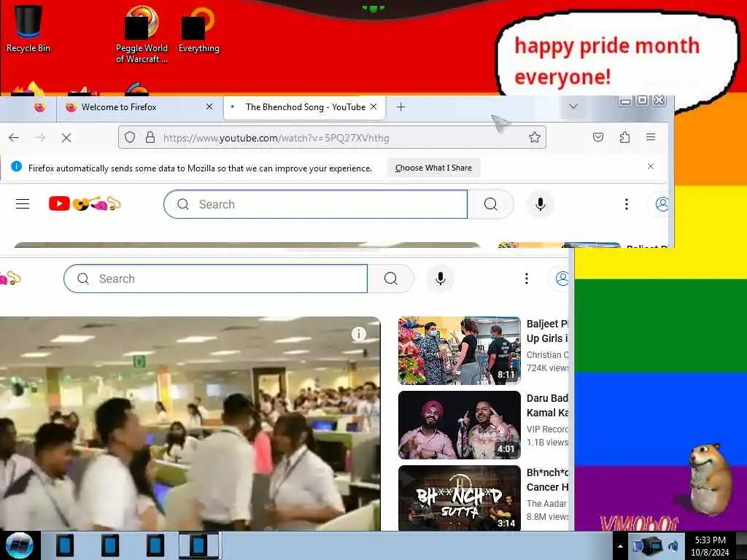This screenshot has height=560, width=747.
Task: Click the volume speaker tray icon
Action: (x=673, y=546)
